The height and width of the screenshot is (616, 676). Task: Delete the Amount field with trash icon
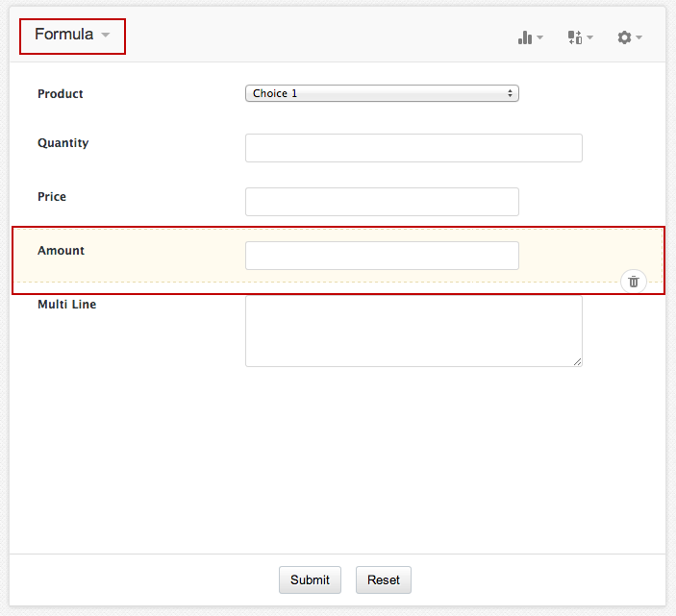pyautogui.click(x=634, y=282)
